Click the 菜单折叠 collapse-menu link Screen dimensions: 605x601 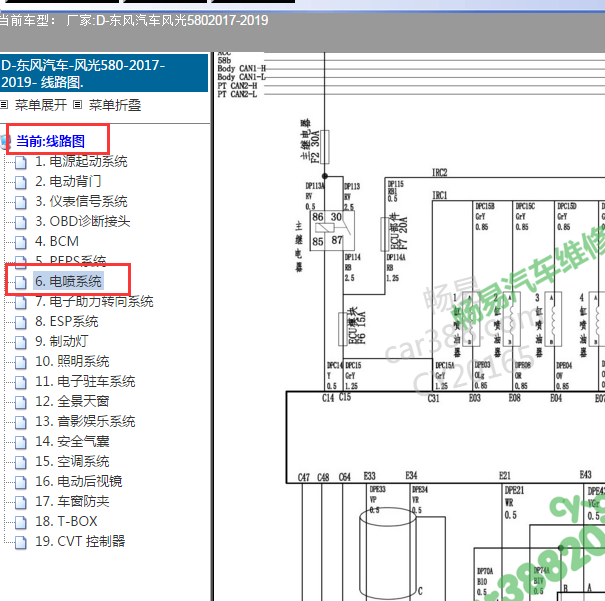tap(115, 105)
